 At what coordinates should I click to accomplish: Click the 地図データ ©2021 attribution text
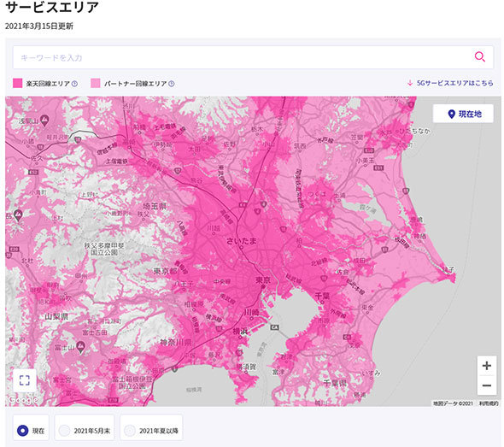point(453,403)
